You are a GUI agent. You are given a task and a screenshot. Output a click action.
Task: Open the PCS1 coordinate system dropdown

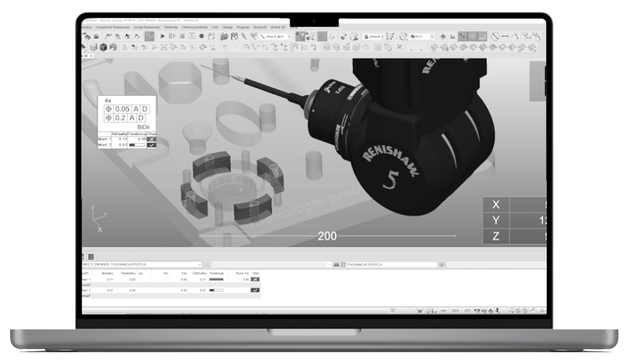coord(431,35)
